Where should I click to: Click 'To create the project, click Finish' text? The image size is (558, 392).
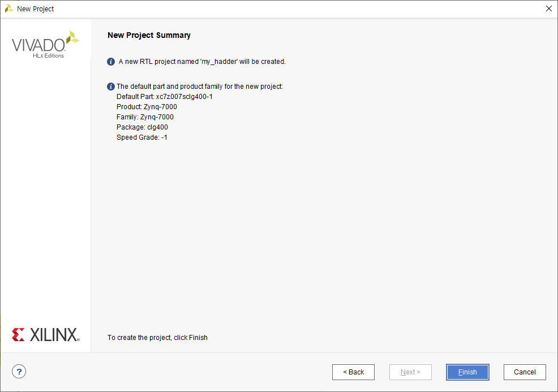click(x=157, y=338)
